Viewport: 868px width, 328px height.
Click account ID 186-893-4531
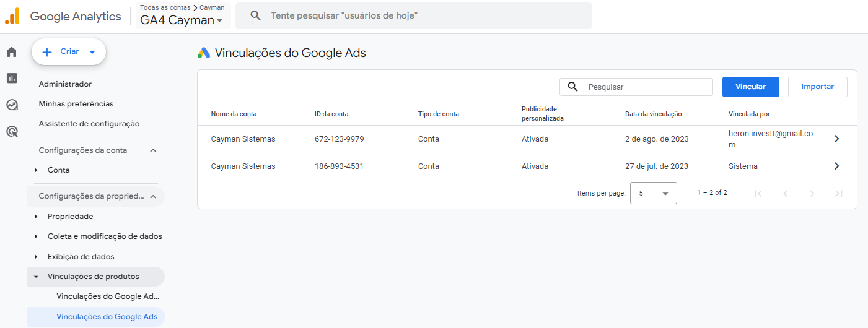pos(340,166)
